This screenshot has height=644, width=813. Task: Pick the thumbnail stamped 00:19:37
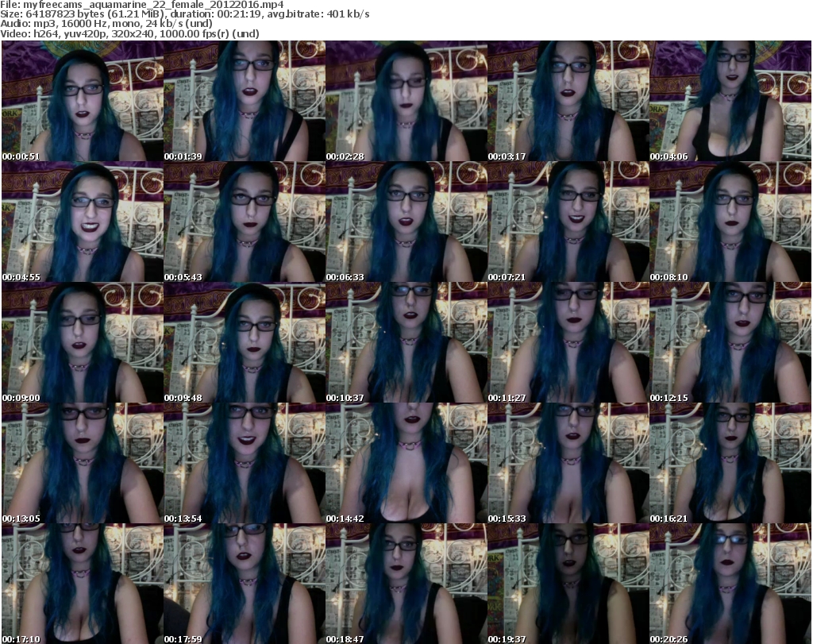pyautogui.click(x=568, y=584)
